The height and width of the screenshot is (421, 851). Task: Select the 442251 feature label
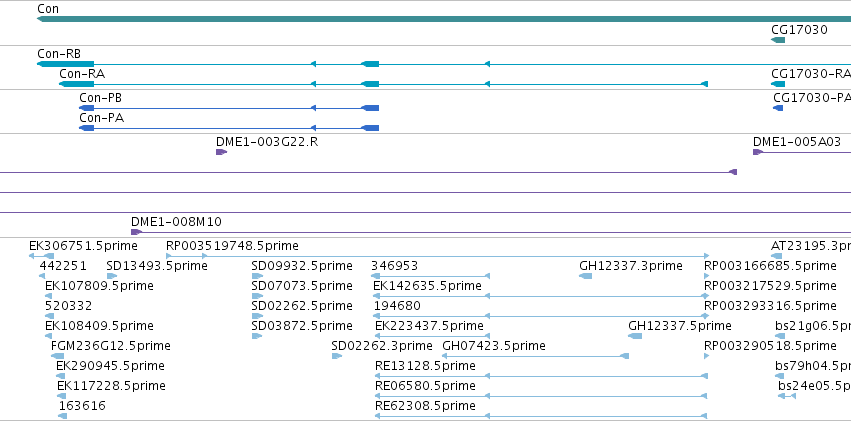[x=63, y=266]
